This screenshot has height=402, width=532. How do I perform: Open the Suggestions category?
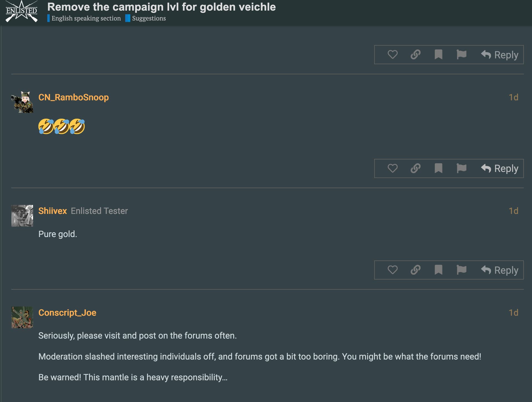pyautogui.click(x=149, y=18)
